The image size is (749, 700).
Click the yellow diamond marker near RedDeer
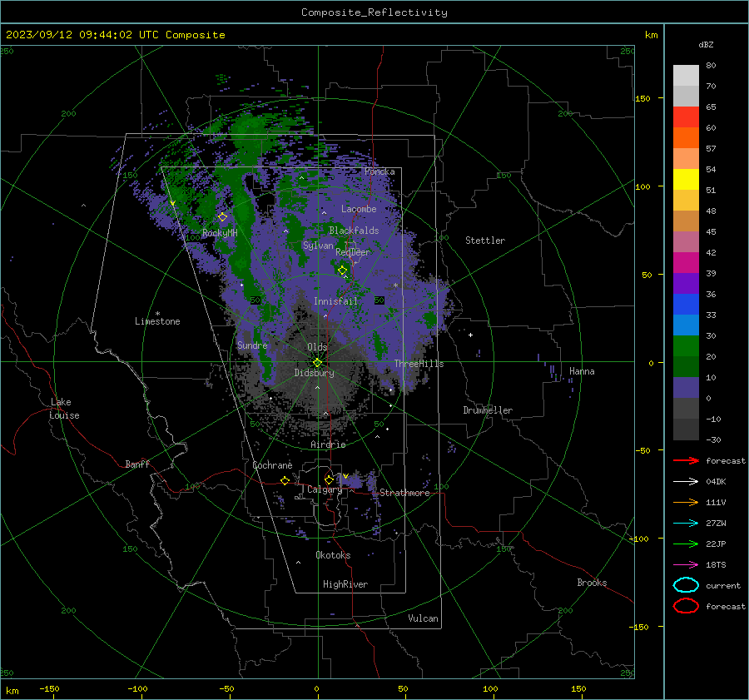tap(342, 271)
